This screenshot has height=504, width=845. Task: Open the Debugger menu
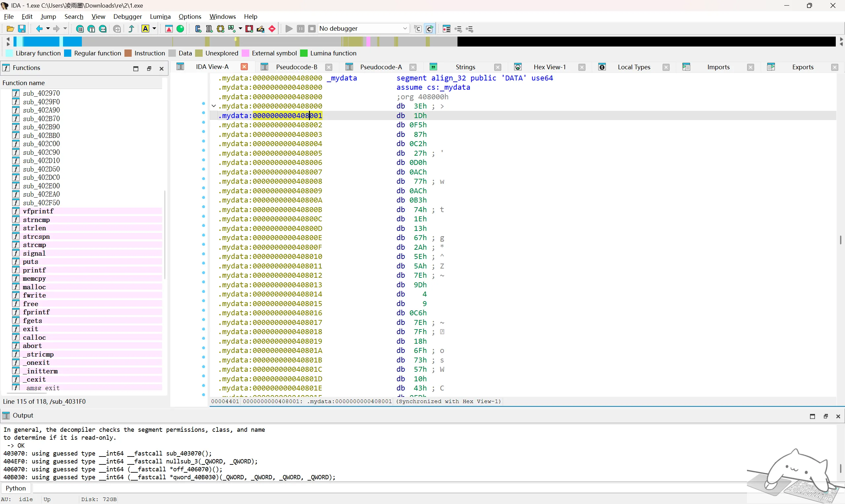point(127,16)
